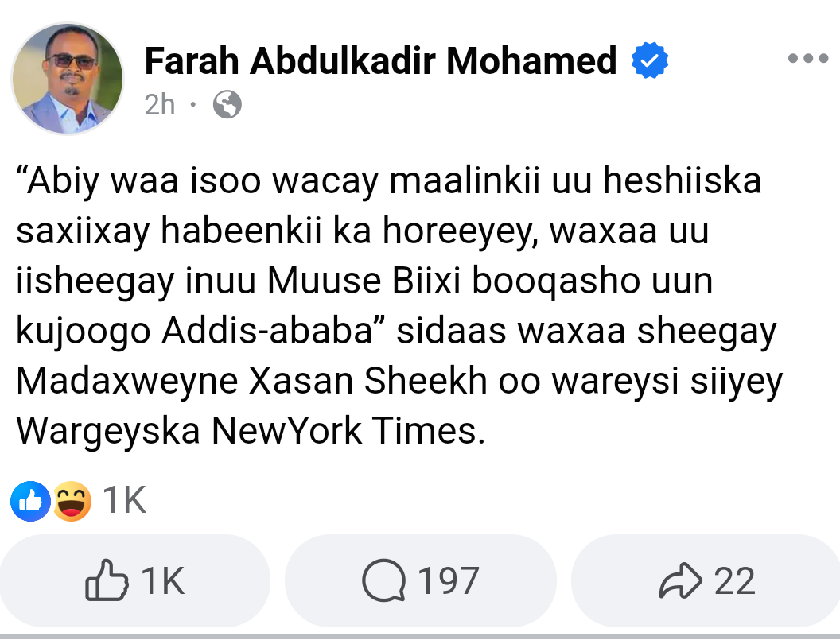Viewport: 840px width, 644px height.
Task: Open Farah Abdulkadir Mohamed's profile name link
Action: (380, 61)
